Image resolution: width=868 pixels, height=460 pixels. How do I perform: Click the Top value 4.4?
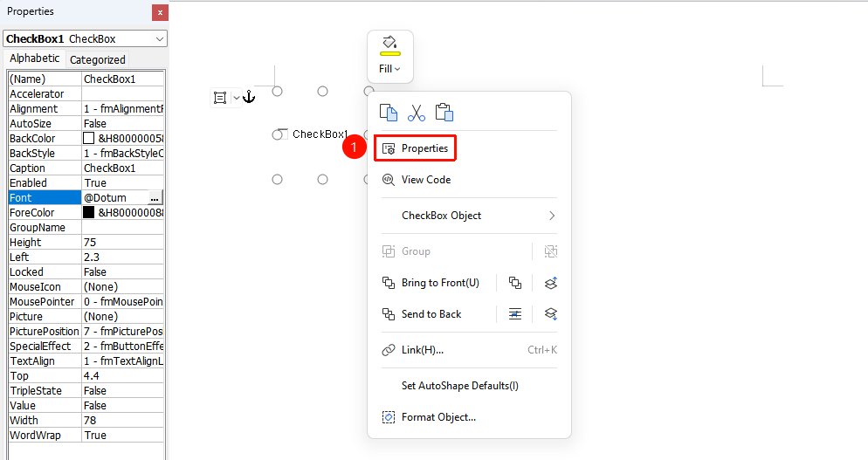tap(123, 376)
